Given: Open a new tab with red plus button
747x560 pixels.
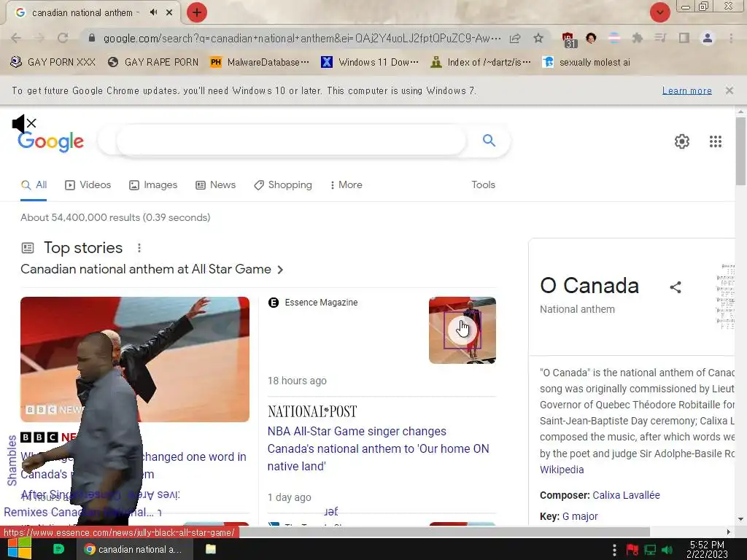Looking at the screenshot, I should 197,12.
